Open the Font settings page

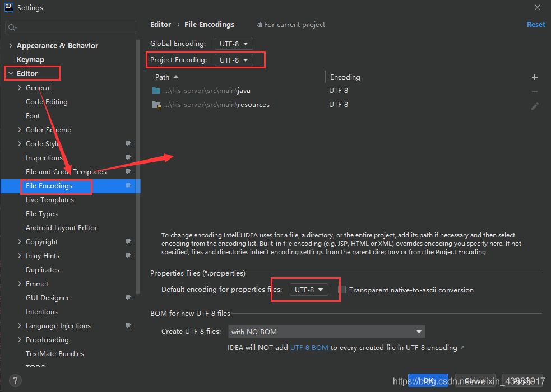(33, 116)
